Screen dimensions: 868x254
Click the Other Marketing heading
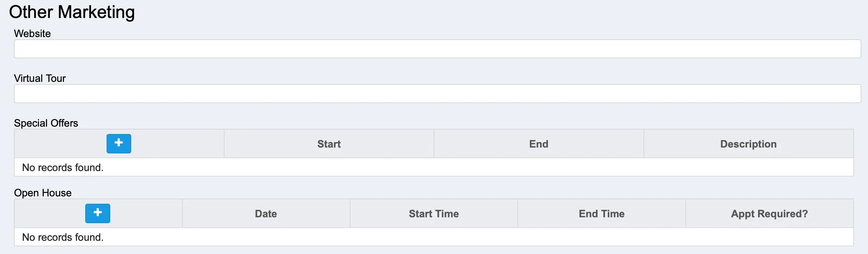[x=72, y=12]
